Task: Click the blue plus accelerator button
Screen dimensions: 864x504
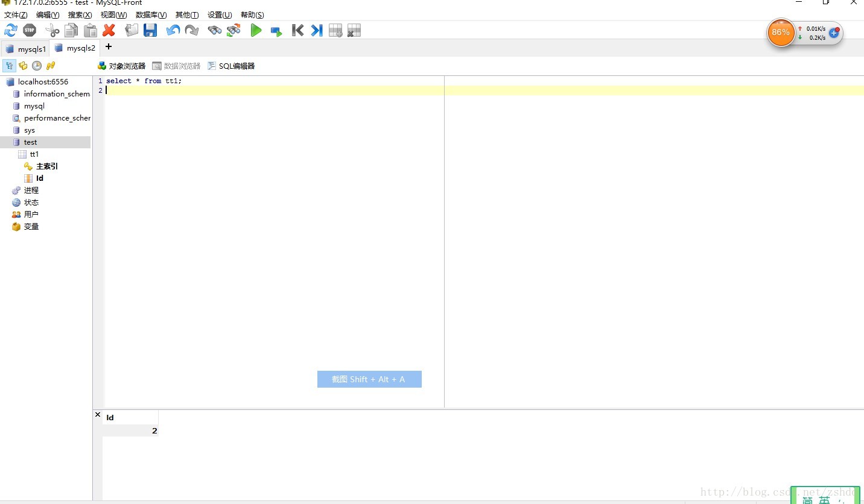Action: coord(834,33)
